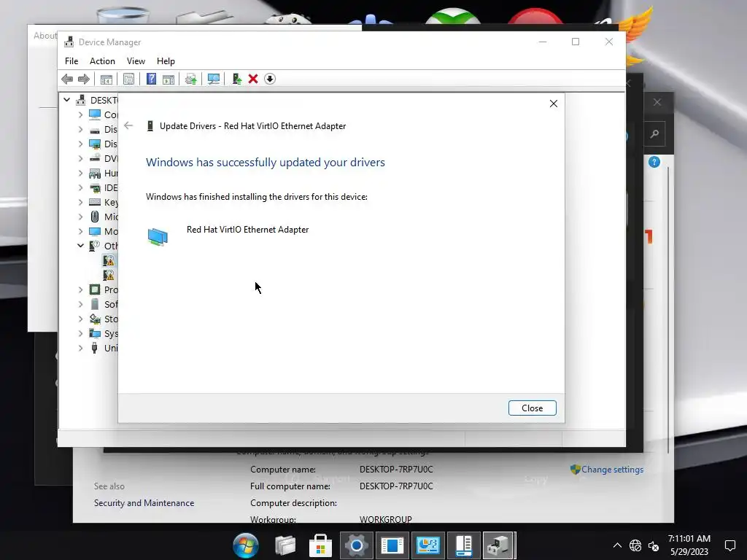
Task: Click the Computer category tree icon
Action: pyautogui.click(x=95, y=114)
